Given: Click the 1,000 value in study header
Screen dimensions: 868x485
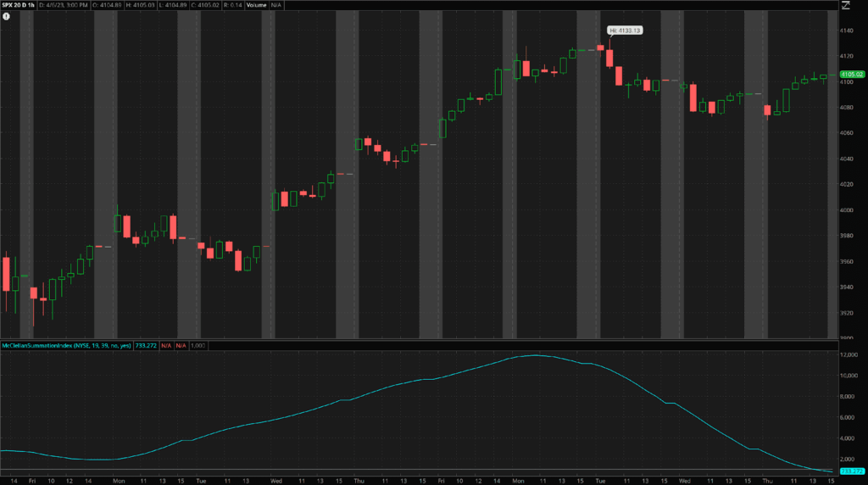Looking at the screenshot, I should (x=198, y=345).
